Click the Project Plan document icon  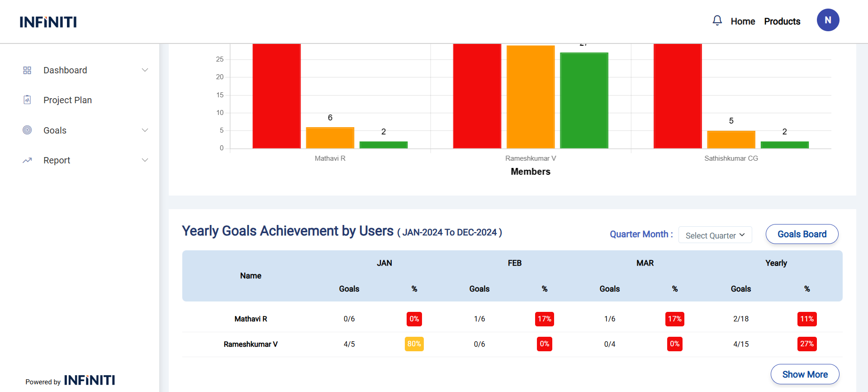pyautogui.click(x=27, y=100)
